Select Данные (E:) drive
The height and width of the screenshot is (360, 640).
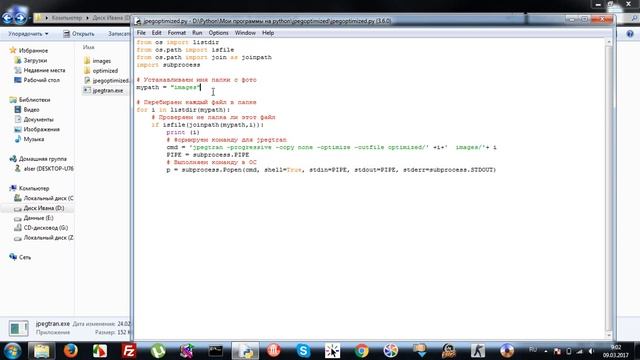[34, 218]
